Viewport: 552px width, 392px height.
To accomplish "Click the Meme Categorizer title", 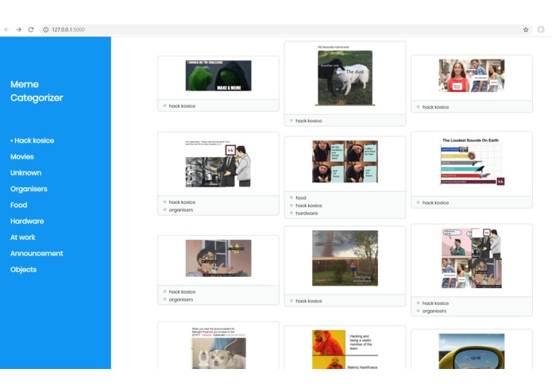I will point(37,91).
